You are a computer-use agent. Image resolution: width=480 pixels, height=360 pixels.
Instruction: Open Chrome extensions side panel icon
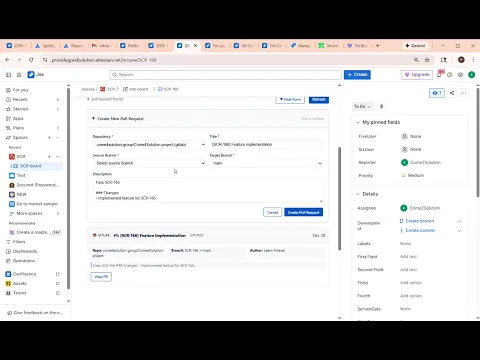444,60
